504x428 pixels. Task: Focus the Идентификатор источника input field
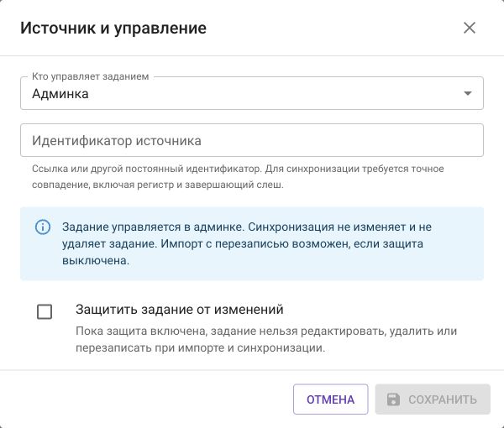click(x=252, y=140)
